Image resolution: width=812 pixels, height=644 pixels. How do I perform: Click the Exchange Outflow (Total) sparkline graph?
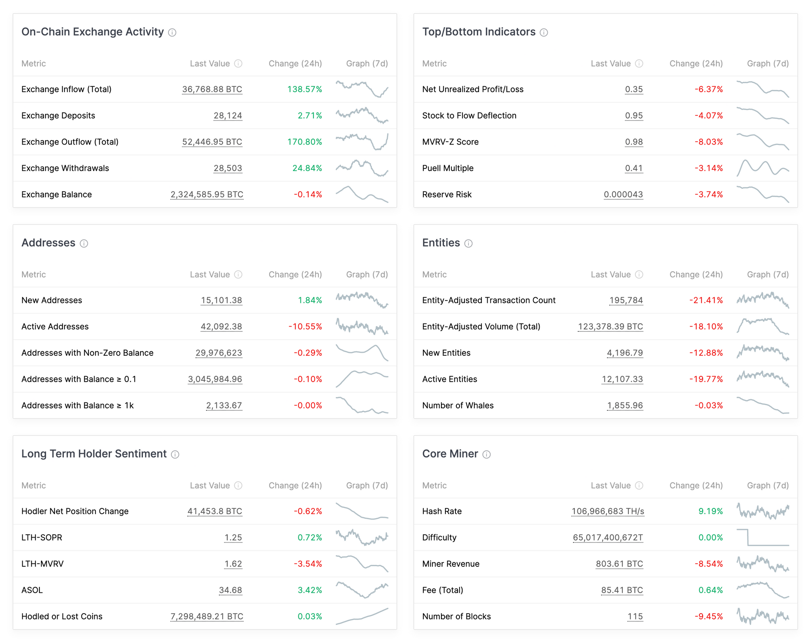[362, 142]
